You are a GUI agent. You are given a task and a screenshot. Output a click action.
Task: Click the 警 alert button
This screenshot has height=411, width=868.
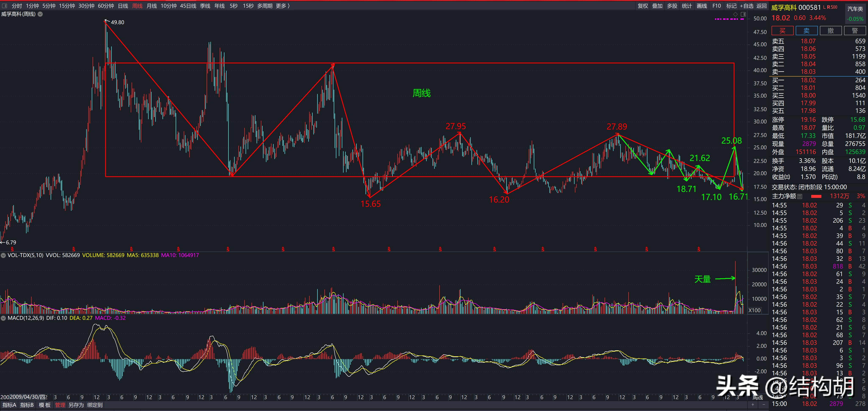tap(855, 31)
